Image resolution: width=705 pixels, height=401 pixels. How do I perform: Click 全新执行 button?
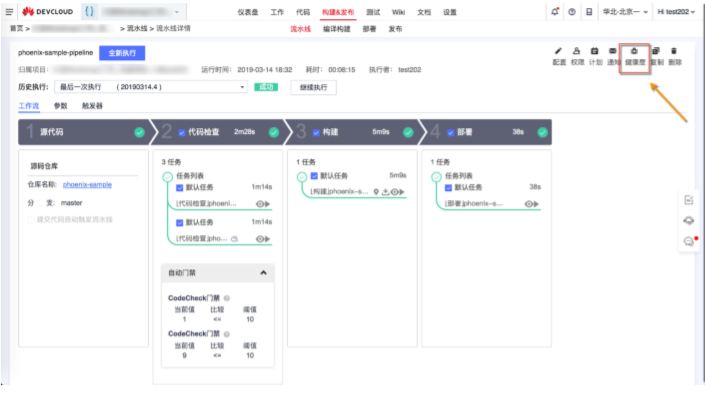click(122, 53)
